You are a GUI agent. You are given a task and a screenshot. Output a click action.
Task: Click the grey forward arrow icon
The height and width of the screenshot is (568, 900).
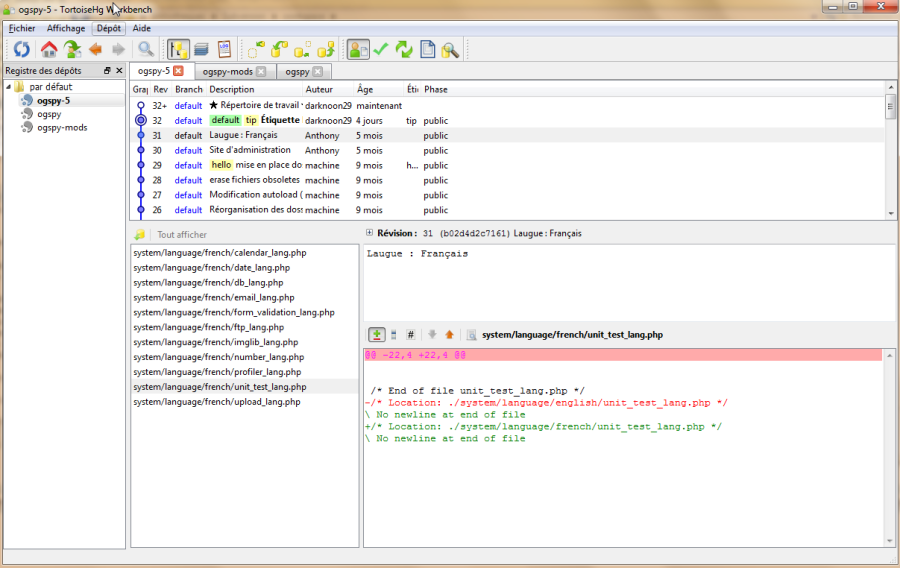[118, 50]
